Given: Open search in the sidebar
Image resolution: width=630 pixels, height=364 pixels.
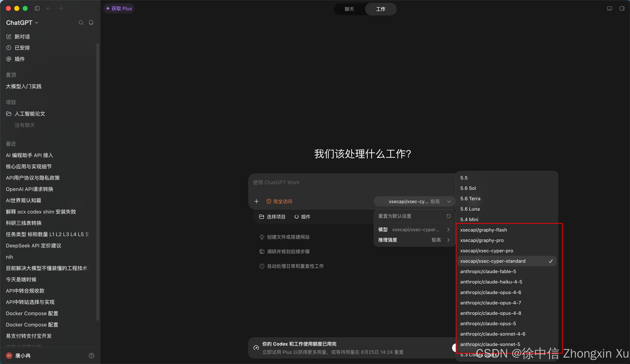Looking at the screenshot, I should click(81, 23).
